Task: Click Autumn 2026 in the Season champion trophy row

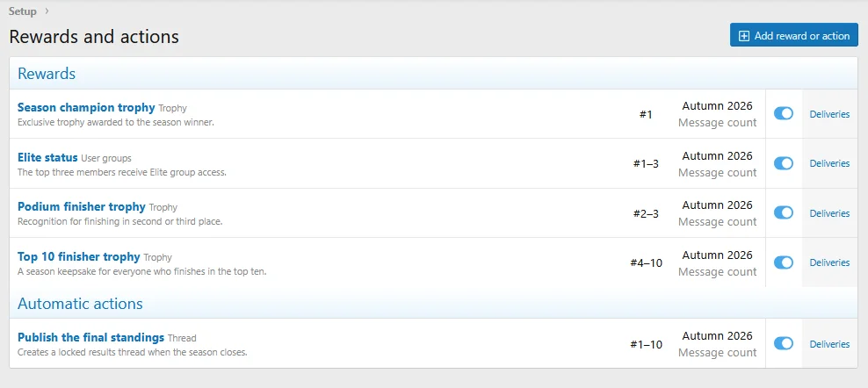Action: click(717, 105)
